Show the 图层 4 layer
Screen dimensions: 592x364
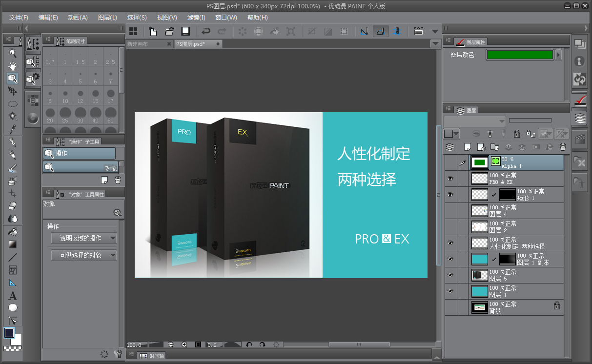450,211
